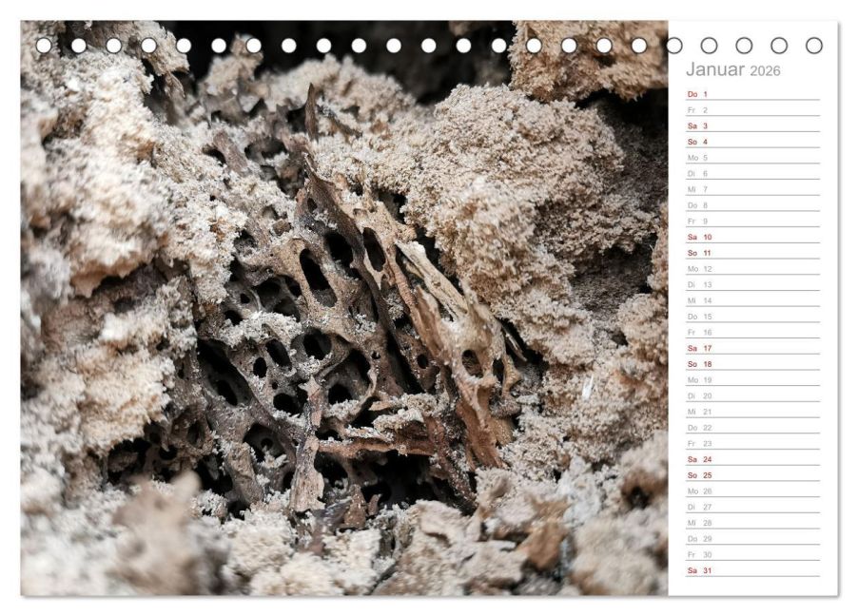Select the 'Sa 10' calendar row

[x=753, y=237]
